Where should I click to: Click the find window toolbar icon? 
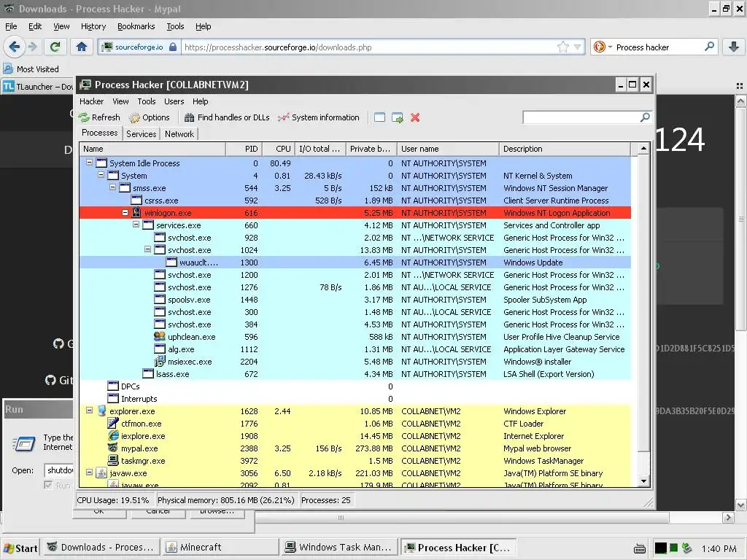point(379,117)
